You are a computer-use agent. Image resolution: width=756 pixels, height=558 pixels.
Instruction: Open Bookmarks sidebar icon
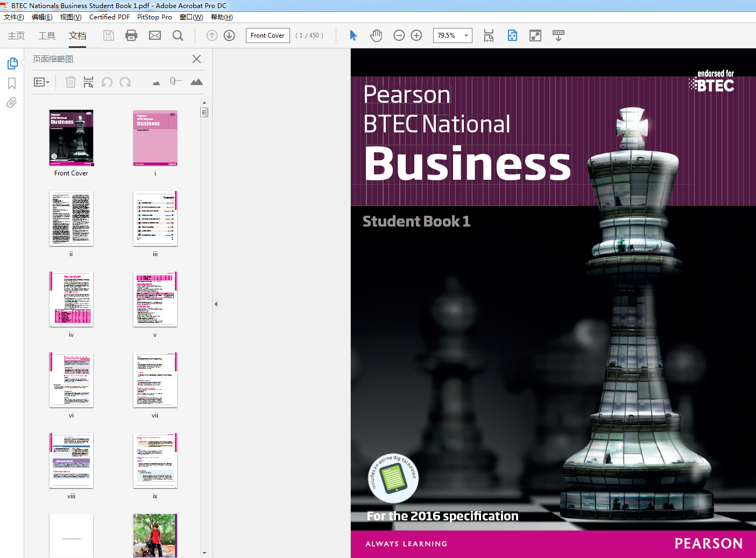(x=12, y=83)
